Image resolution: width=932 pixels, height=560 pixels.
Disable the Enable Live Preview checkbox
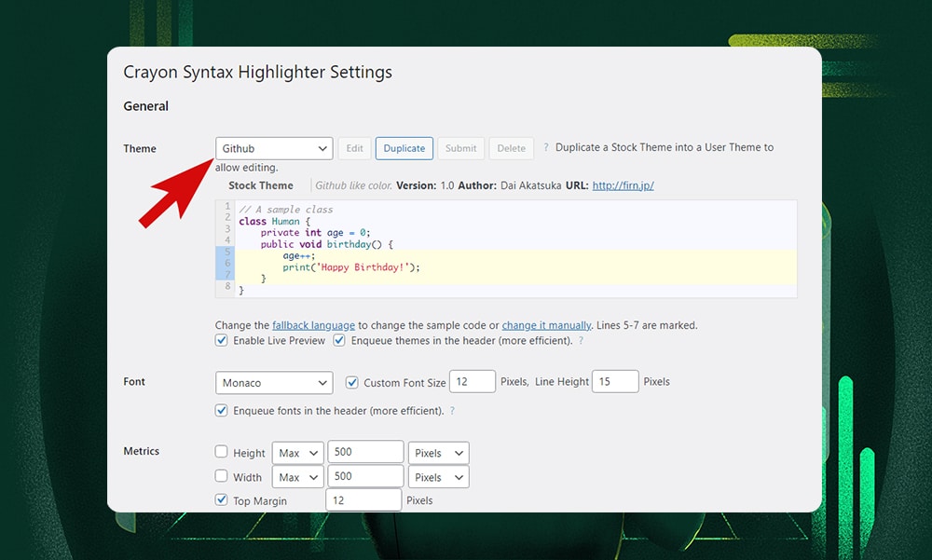(x=221, y=340)
